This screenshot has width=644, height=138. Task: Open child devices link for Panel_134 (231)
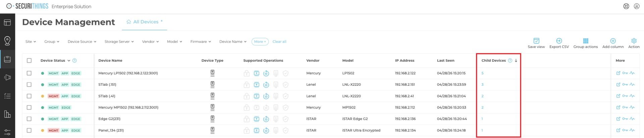coord(482,130)
